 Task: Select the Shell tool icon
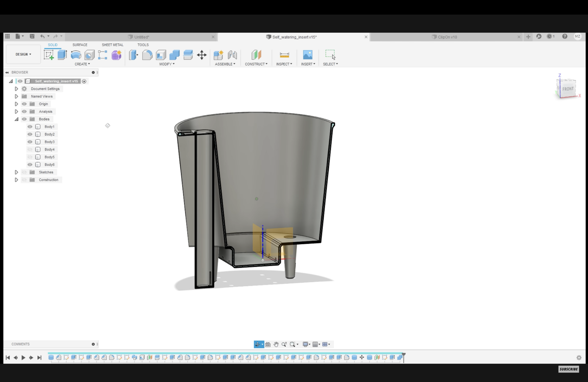pos(161,55)
